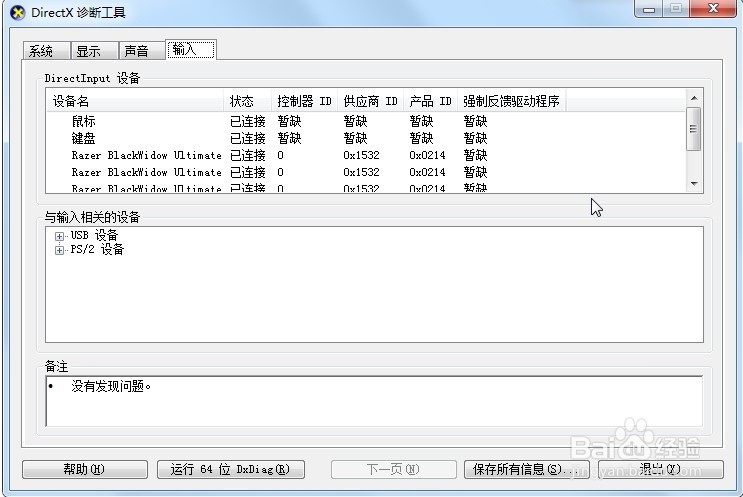Click the 状态 column header
The height and width of the screenshot is (497, 743).
tap(247, 101)
